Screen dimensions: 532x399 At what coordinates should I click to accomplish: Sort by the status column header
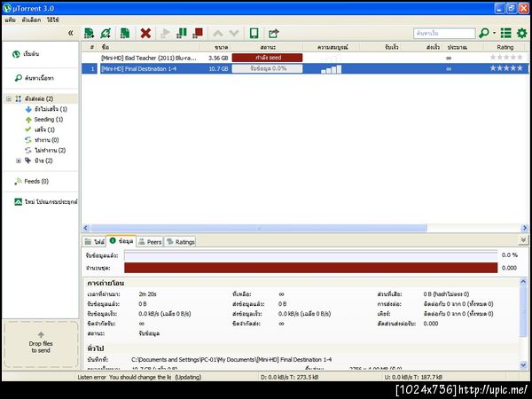coord(268,47)
